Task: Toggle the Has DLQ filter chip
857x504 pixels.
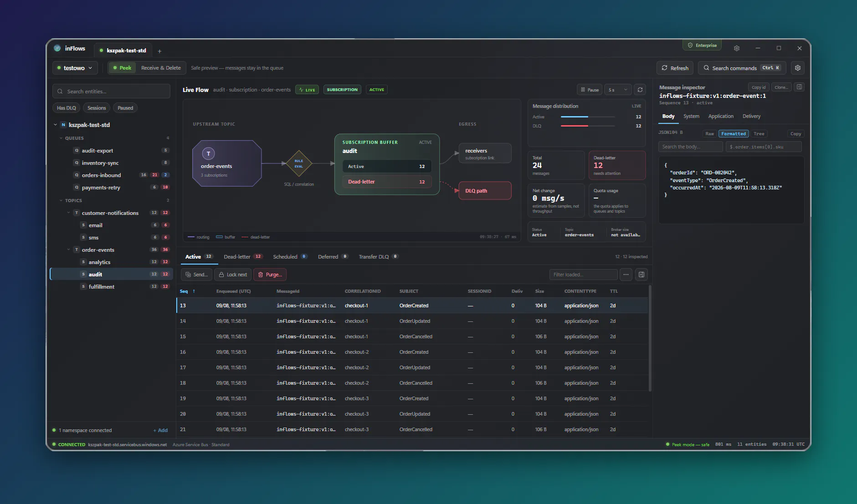Action: [x=67, y=108]
